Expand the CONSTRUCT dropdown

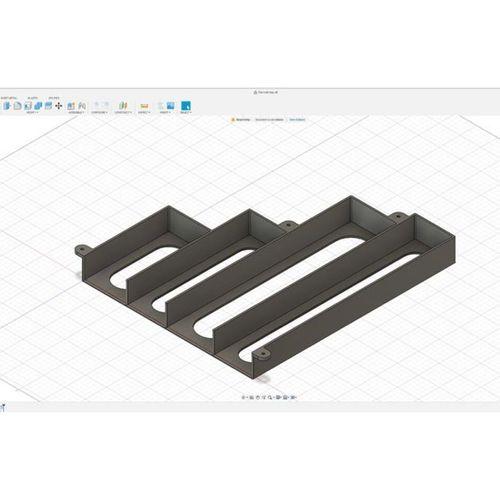[123, 113]
